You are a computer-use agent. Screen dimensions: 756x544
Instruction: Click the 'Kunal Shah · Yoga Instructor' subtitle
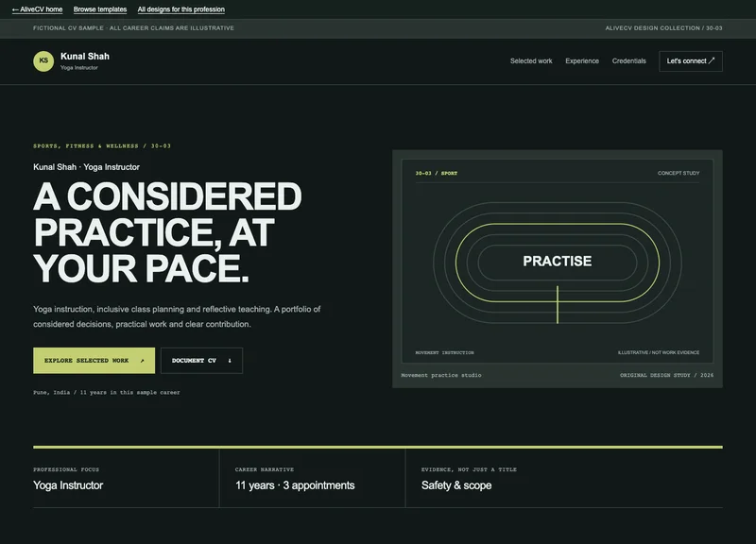(x=86, y=167)
